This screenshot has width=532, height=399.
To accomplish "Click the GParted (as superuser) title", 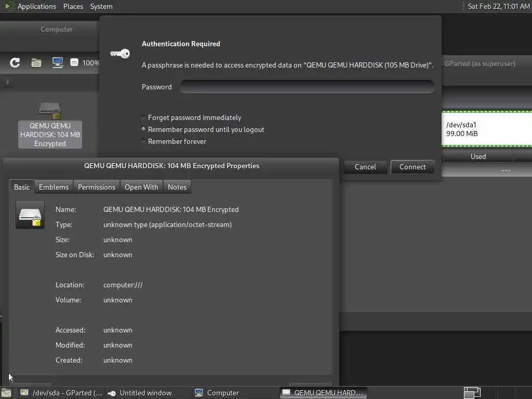I will pyautogui.click(x=480, y=63).
